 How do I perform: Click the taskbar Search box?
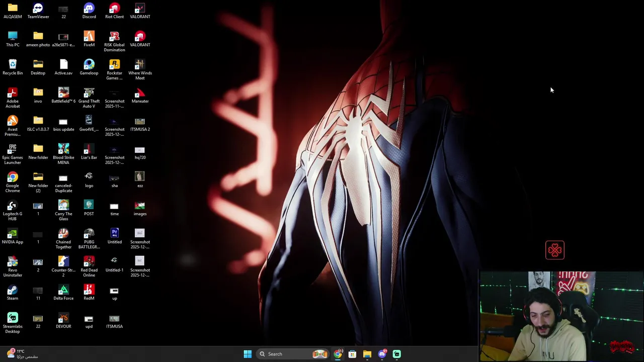click(x=293, y=354)
